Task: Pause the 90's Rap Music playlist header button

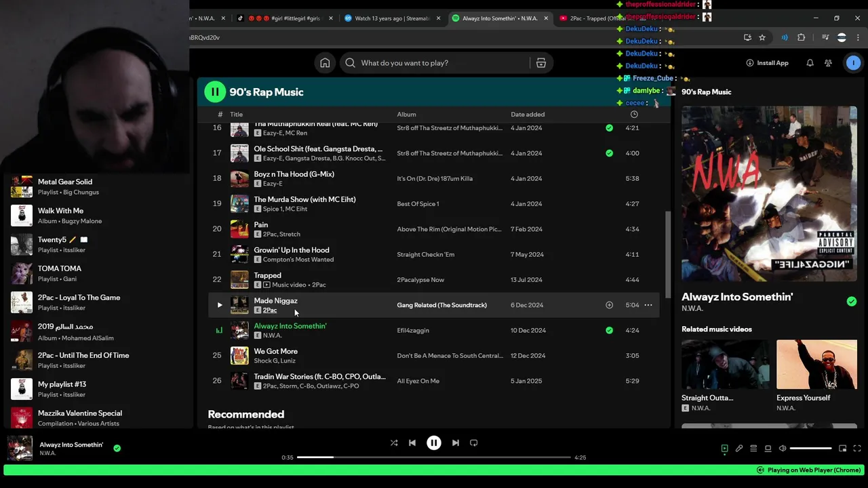Action: 215,92
